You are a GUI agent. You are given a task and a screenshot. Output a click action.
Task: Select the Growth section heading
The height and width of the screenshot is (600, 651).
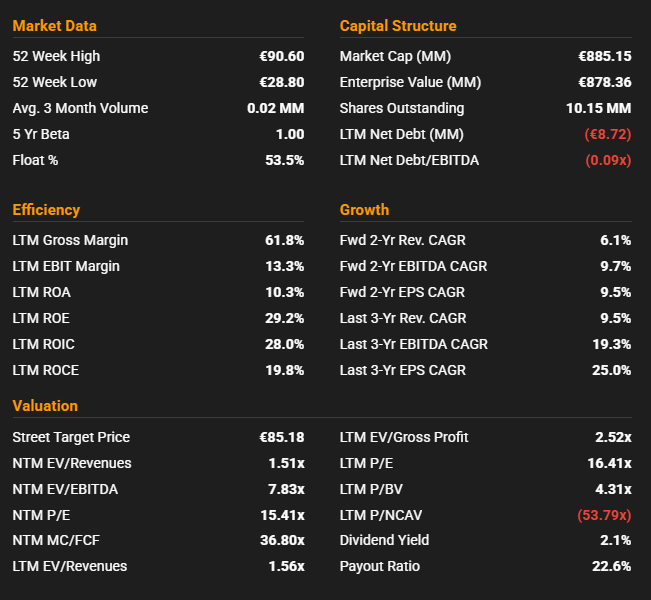pos(364,210)
